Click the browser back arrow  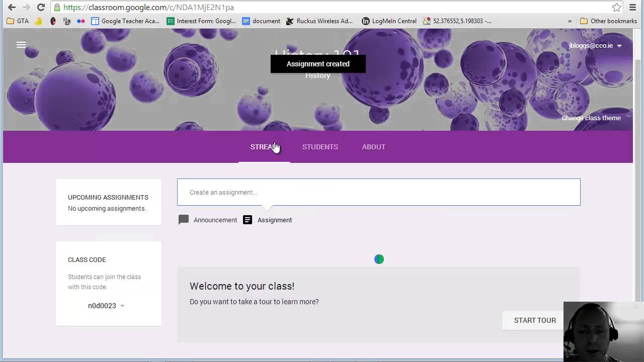pyautogui.click(x=12, y=8)
